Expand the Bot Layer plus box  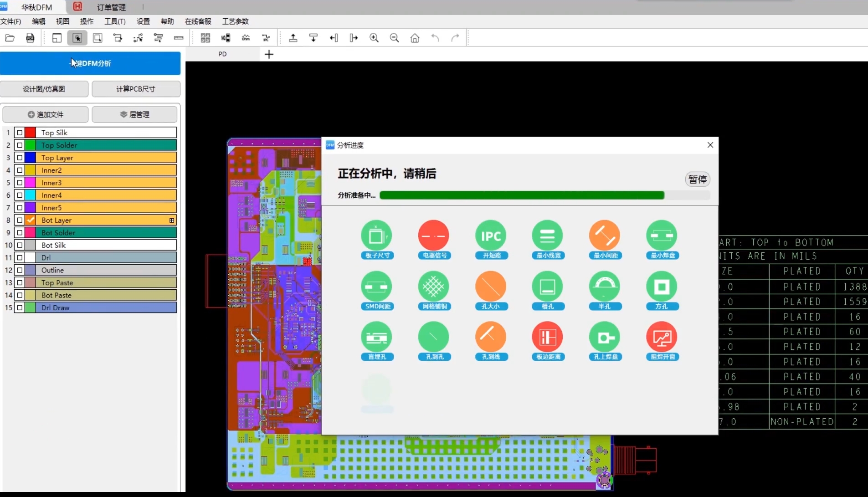pyautogui.click(x=172, y=220)
